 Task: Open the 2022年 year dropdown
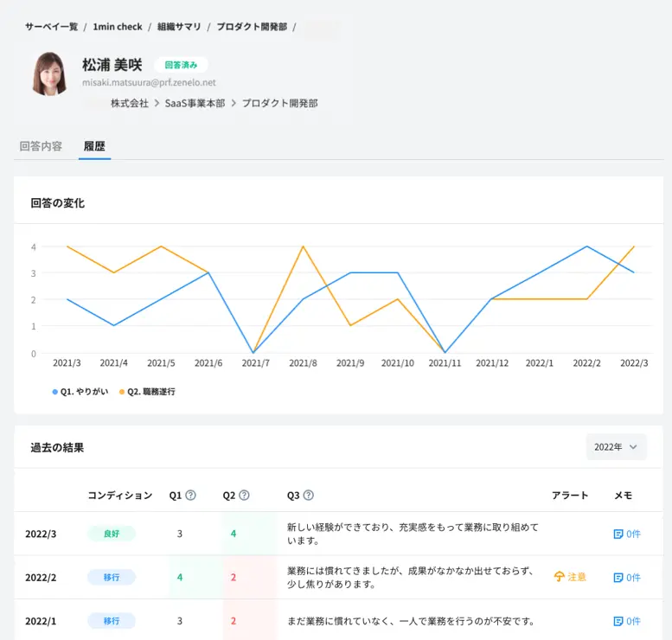615,447
